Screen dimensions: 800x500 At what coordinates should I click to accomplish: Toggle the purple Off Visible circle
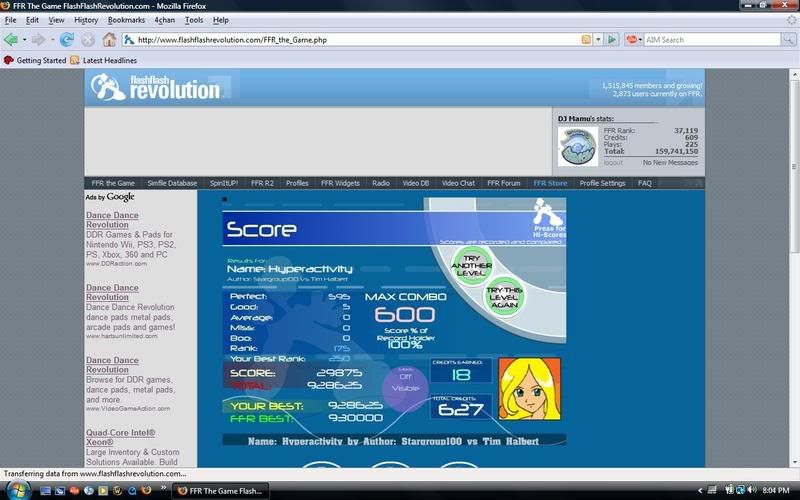pos(405,387)
